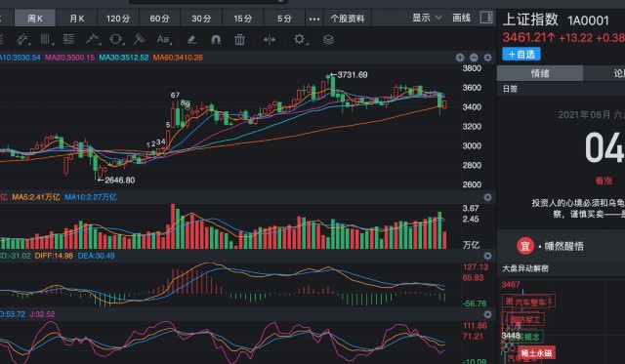Click the MA20:3500.15 label
625x364 pixels.
(69, 58)
